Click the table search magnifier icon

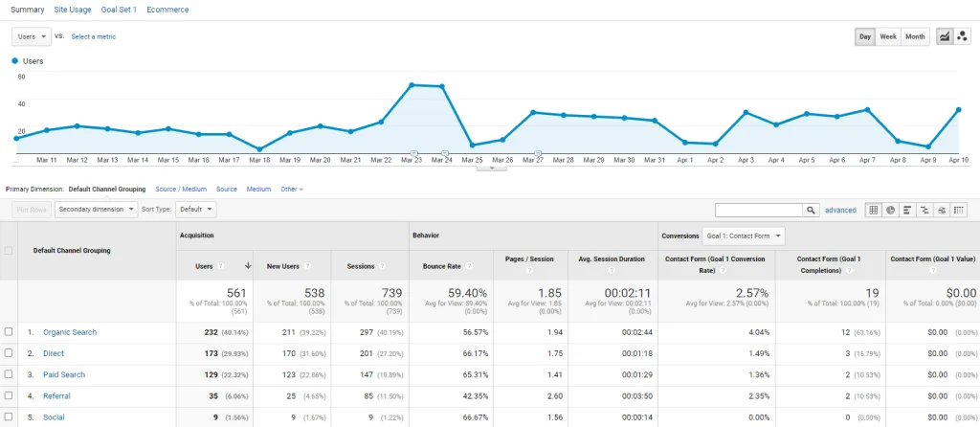pyautogui.click(x=811, y=210)
